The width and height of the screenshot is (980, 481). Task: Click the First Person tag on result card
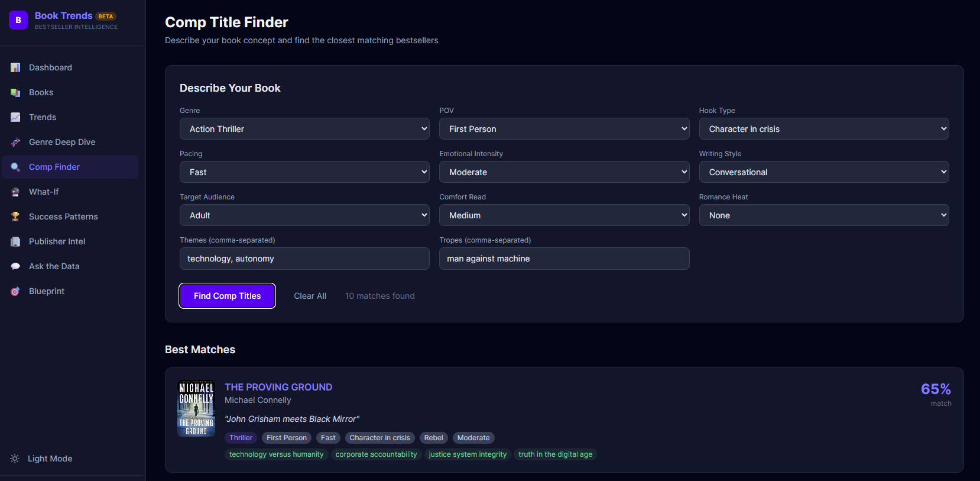coord(287,438)
